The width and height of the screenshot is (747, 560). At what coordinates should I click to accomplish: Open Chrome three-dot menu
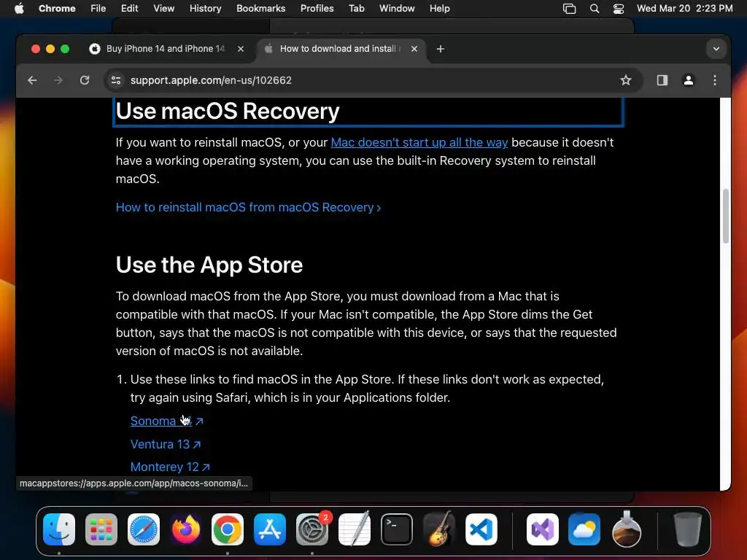pos(715,80)
